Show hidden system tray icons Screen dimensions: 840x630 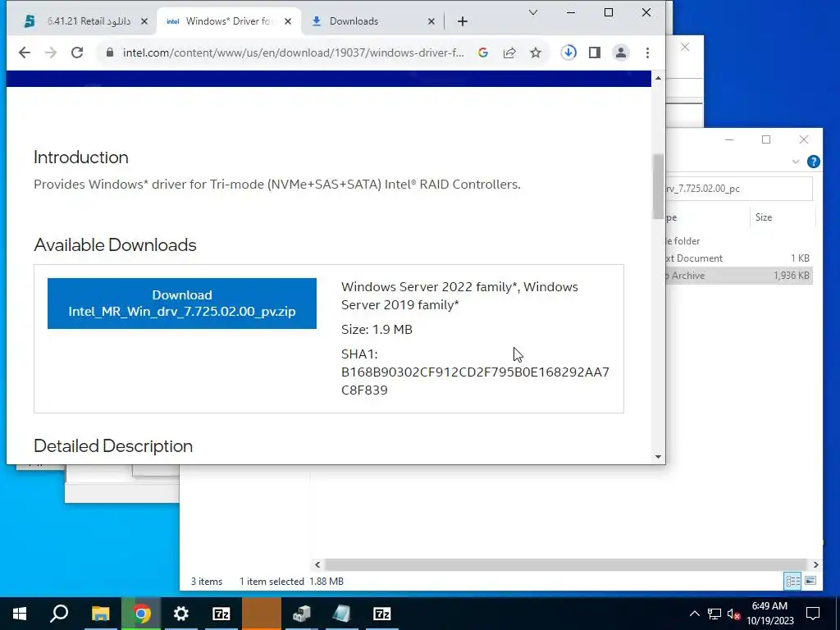[x=694, y=614]
